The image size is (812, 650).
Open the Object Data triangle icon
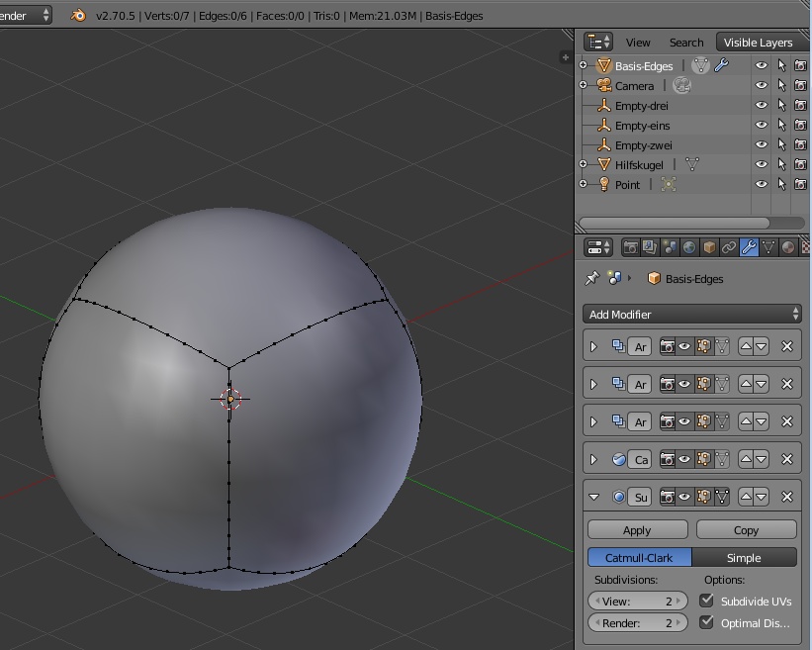coord(768,247)
